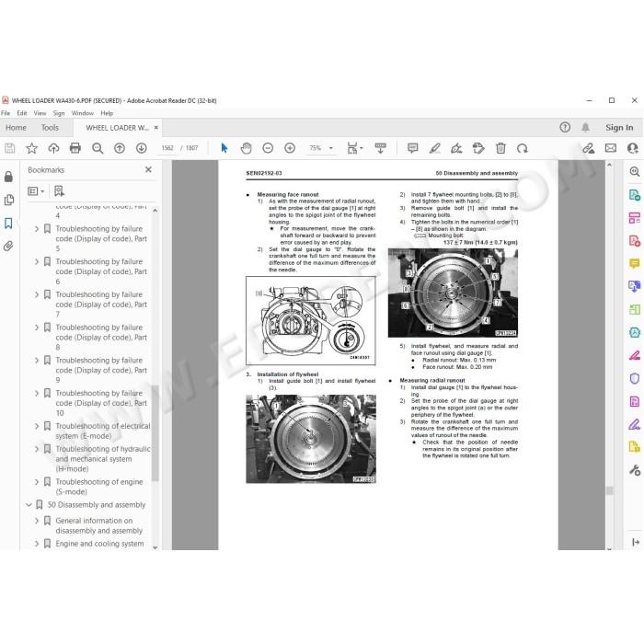Expand Troubleshooting of engine (S-mode) bookmark
Screen dimensions: 644x644
coord(37,482)
